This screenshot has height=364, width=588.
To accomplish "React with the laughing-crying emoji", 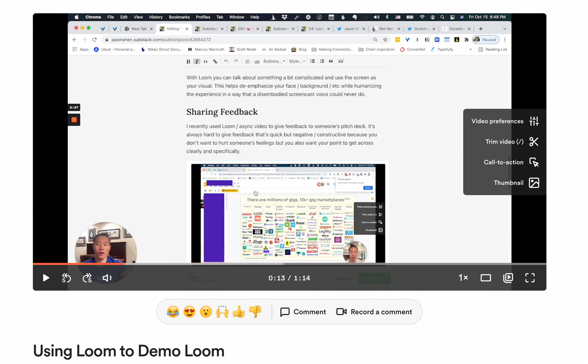I will [173, 312].
